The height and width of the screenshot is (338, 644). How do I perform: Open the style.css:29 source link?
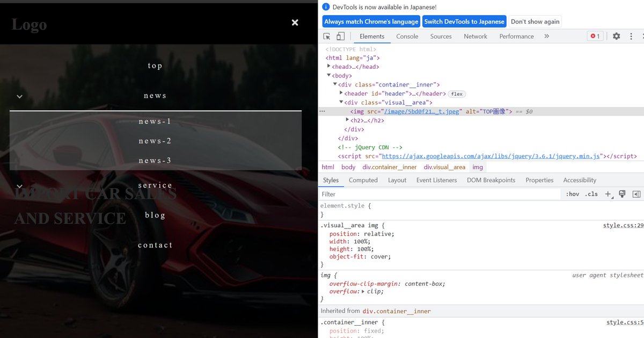pos(623,225)
